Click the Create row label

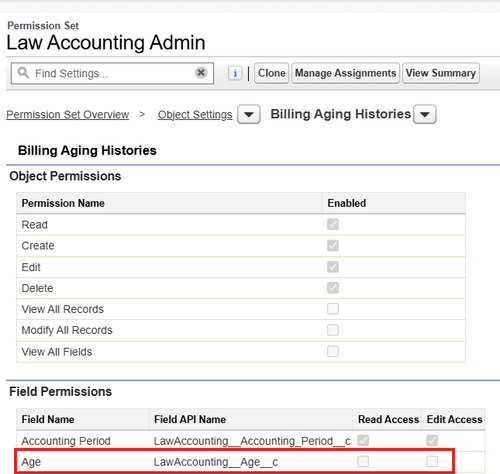pyautogui.click(x=38, y=246)
